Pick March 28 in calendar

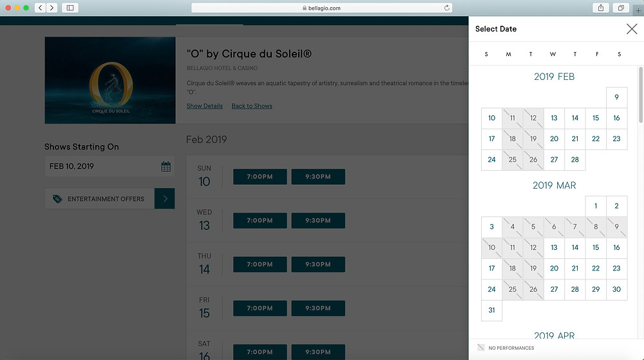[x=575, y=289]
